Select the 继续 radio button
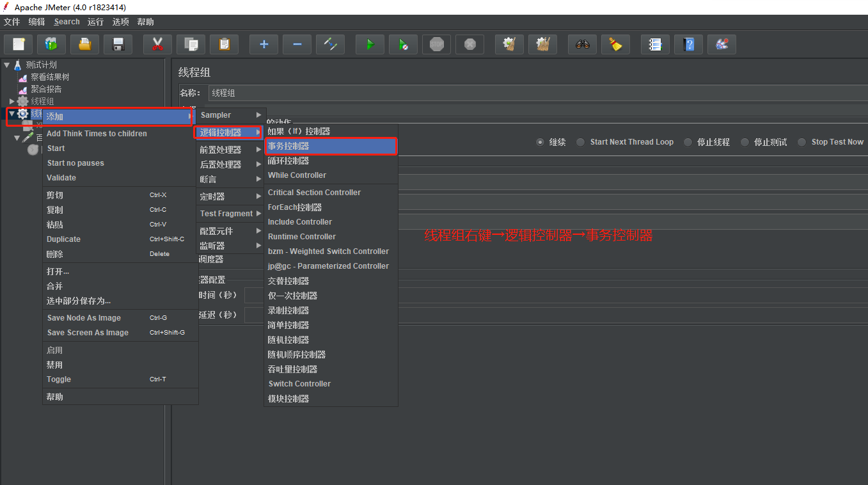 [x=541, y=142]
